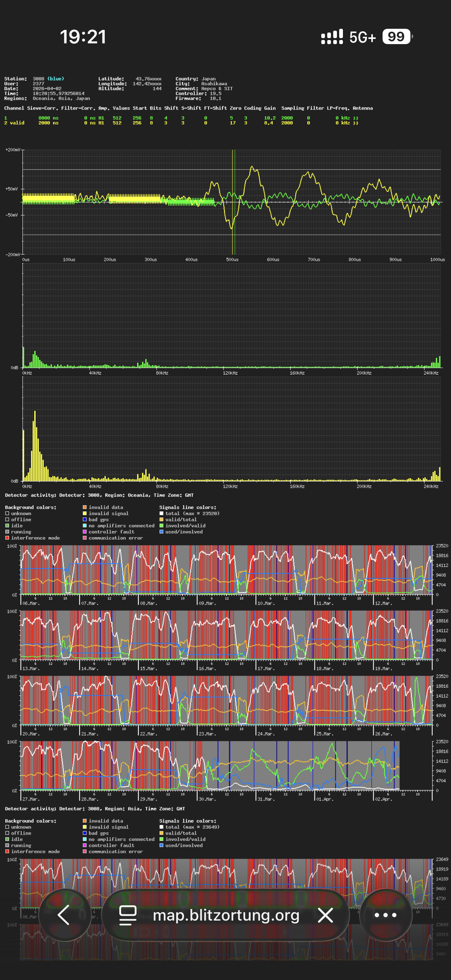Click the 06.Mar. date label in Oceania chart
The height and width of the screenshot is (980, 451).
pos(31,603)
